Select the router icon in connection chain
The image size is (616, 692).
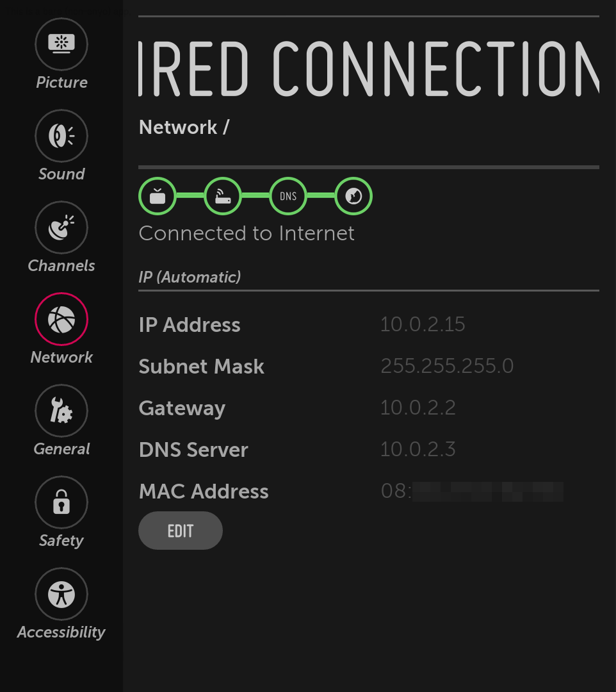(x=223, y=196)
